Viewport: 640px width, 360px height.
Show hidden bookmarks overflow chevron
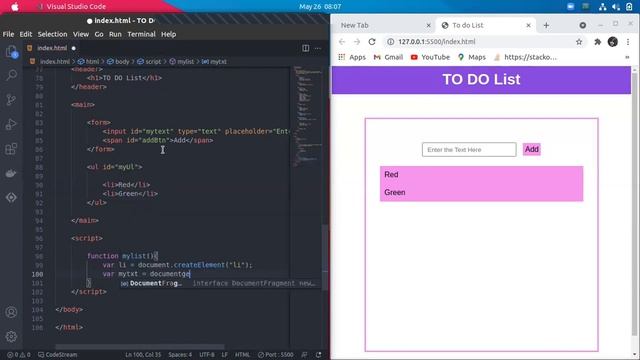click(x=627, y=57)
